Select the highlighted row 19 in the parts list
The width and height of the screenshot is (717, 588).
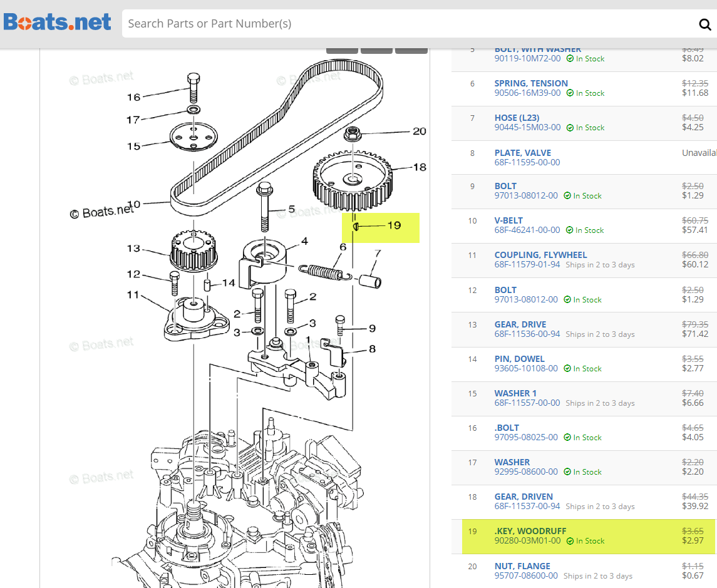582,537
